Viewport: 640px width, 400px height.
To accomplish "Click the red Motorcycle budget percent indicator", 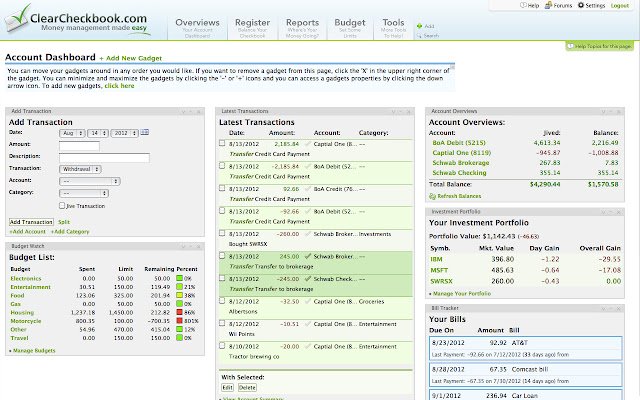I will point(179,321).
